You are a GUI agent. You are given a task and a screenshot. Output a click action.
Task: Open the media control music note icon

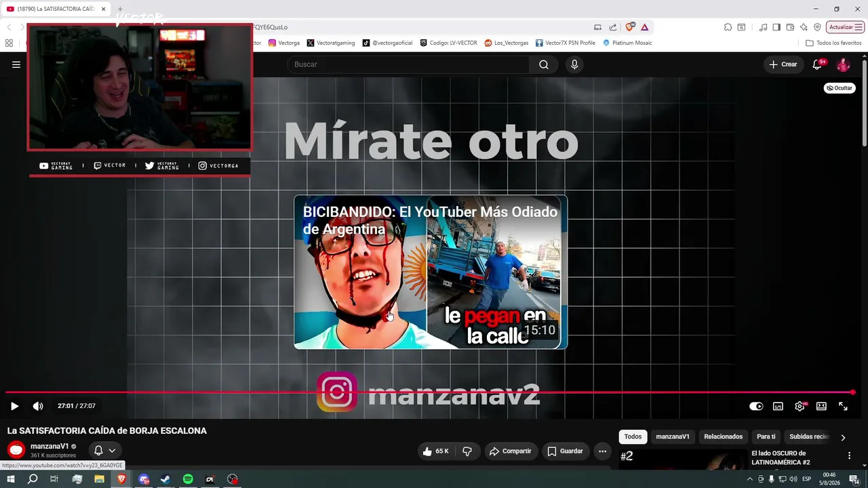click(x=764, y=27)
